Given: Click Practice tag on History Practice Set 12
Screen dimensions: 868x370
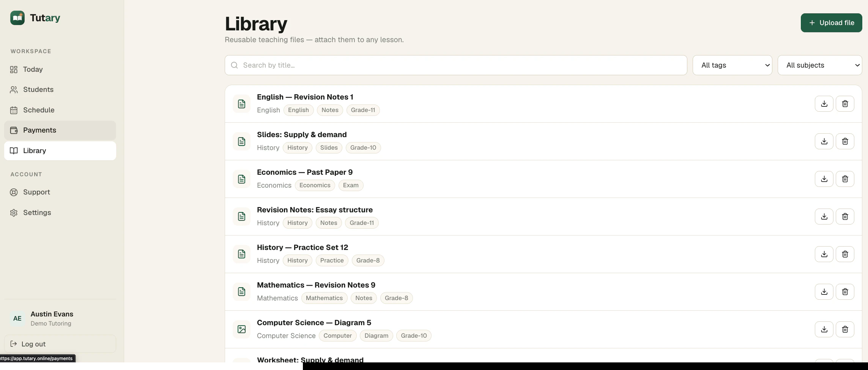Looking at the screenshot, I should tap(332, 261).
